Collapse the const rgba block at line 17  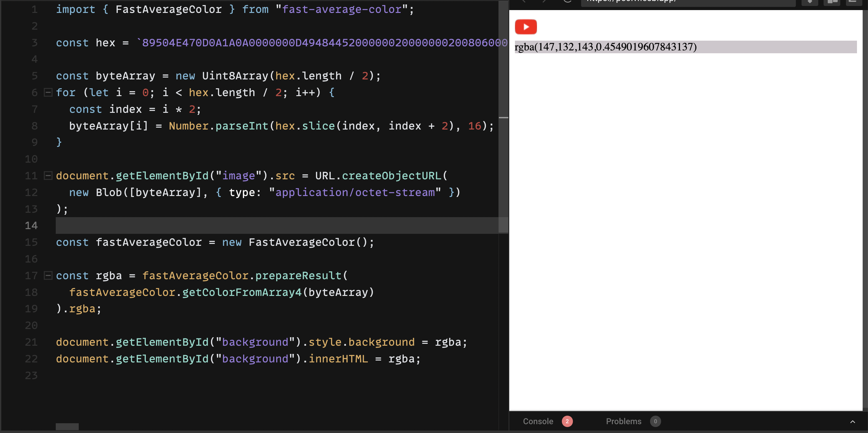[48, 275]
